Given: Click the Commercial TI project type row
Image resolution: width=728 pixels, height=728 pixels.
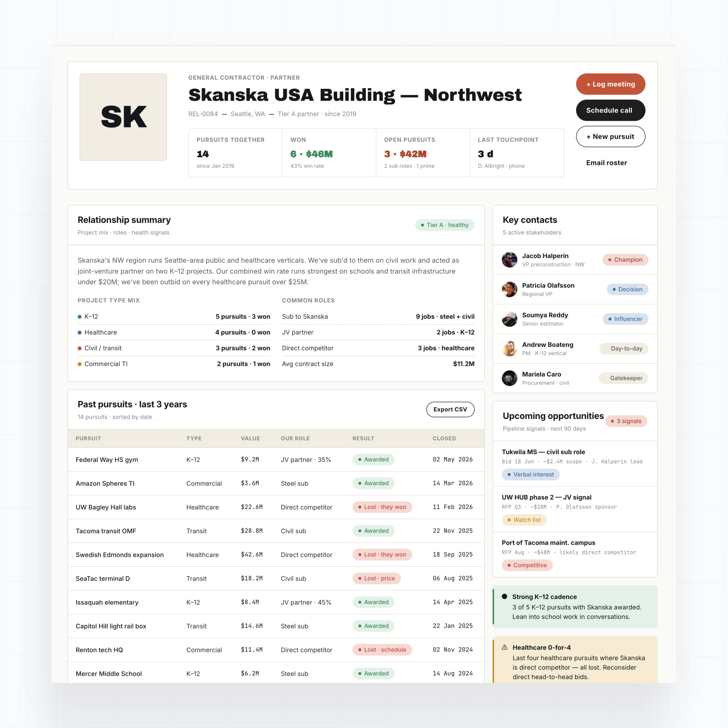Looking at the screenshot, I should (x=174, y=364).
